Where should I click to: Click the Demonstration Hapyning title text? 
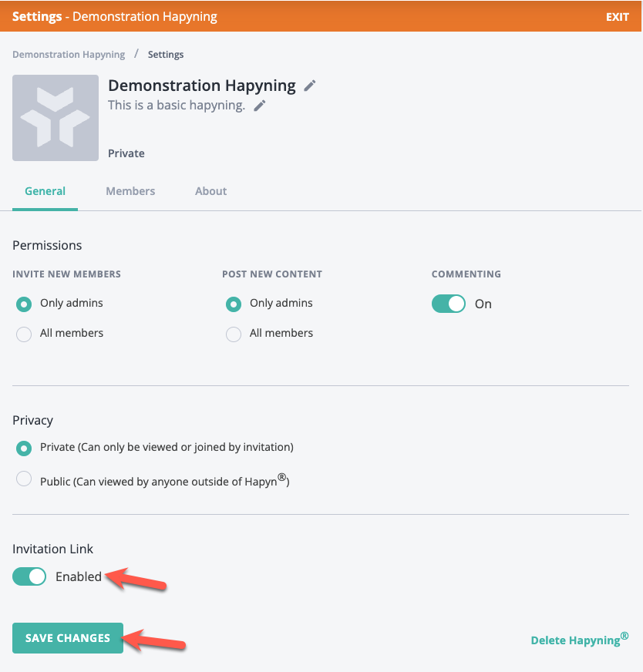202,86
